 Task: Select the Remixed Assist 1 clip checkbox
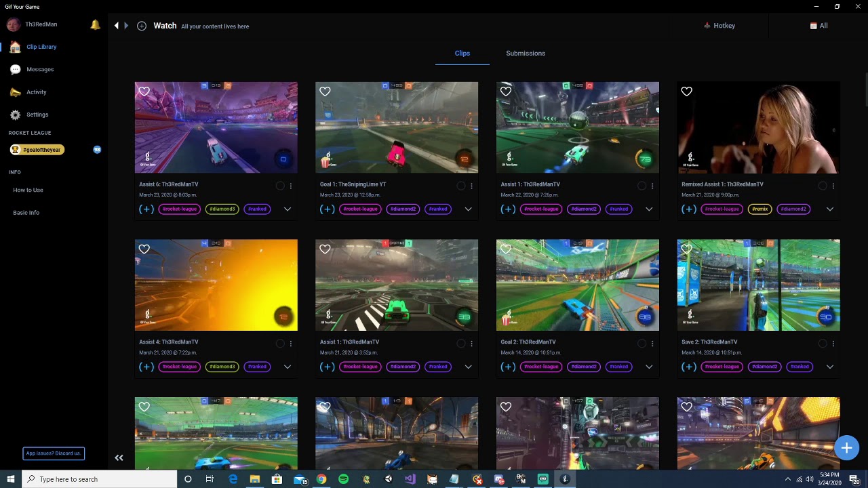click(823, 186)
